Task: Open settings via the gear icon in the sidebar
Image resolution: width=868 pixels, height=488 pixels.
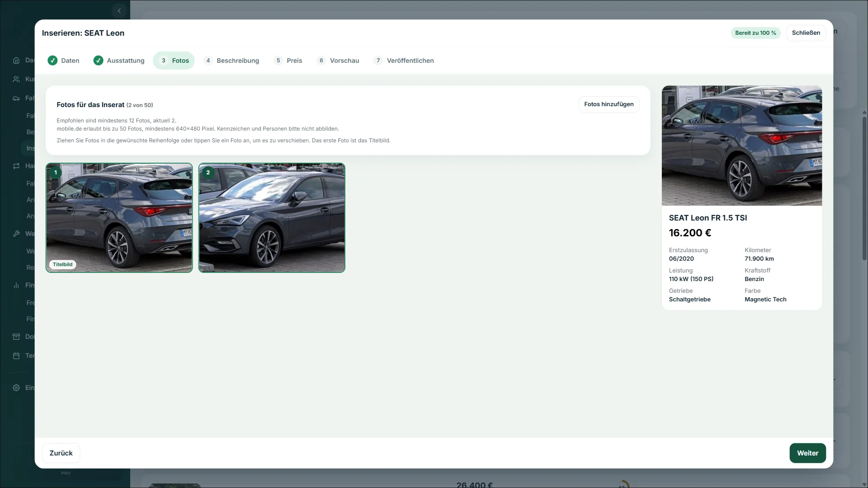Action: (x=16, y=388)
